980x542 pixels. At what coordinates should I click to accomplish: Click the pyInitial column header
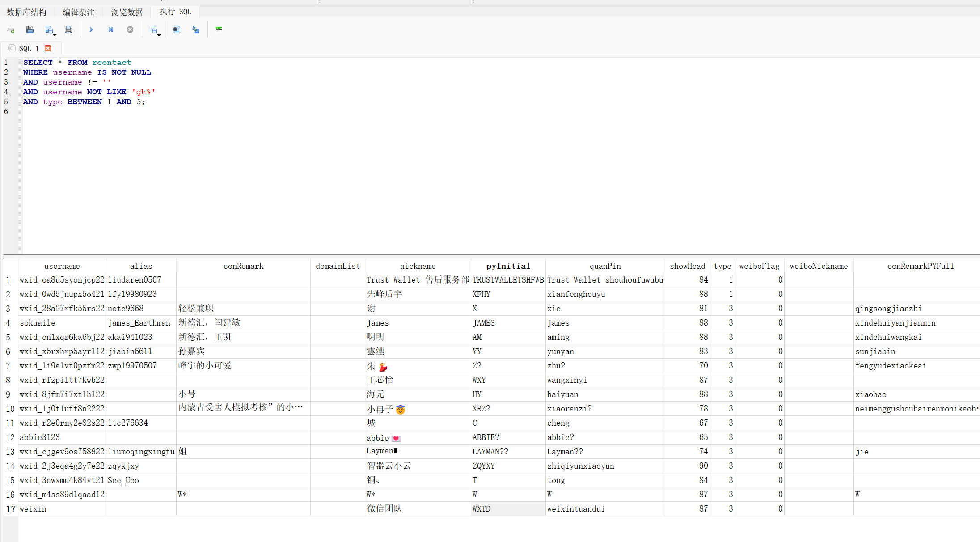click(x=508, y=266)
